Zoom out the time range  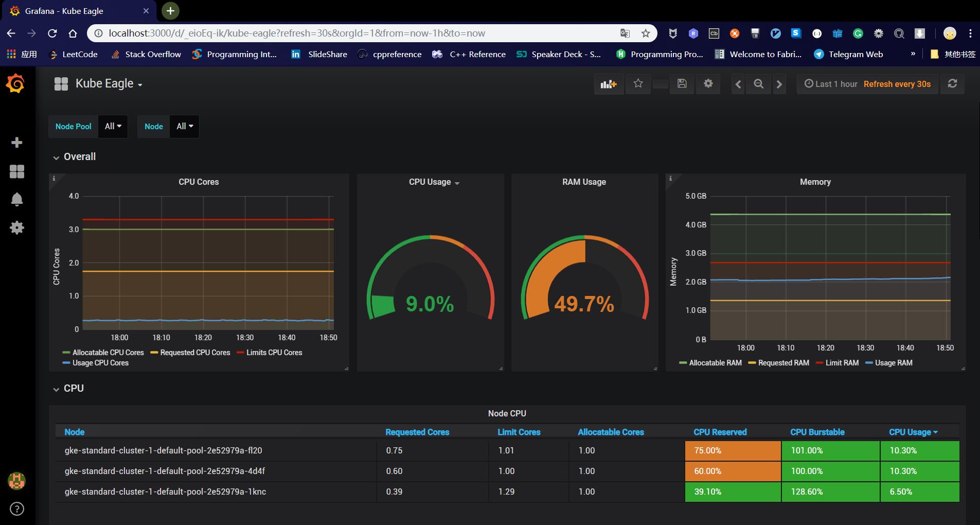click(x=758, y=84)
